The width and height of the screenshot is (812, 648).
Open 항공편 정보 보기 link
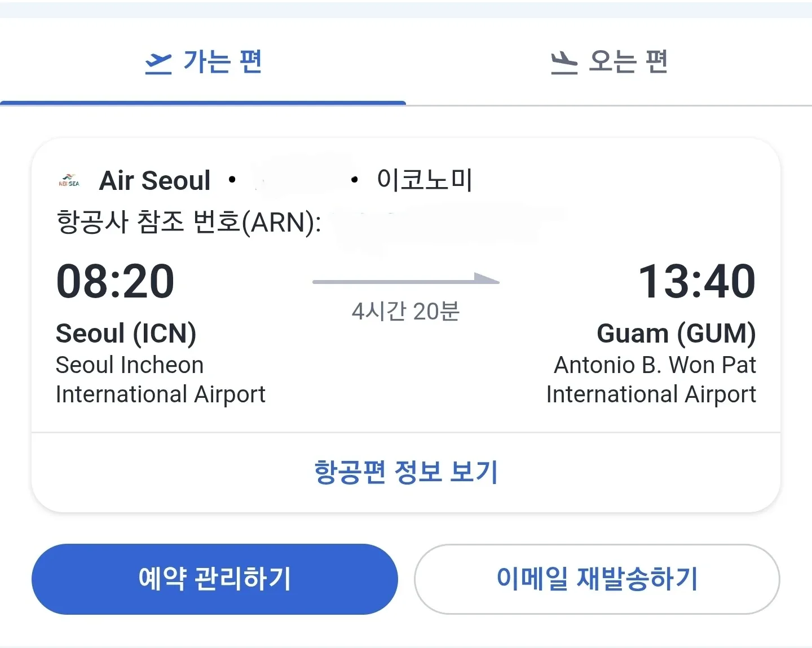point(406,472)
